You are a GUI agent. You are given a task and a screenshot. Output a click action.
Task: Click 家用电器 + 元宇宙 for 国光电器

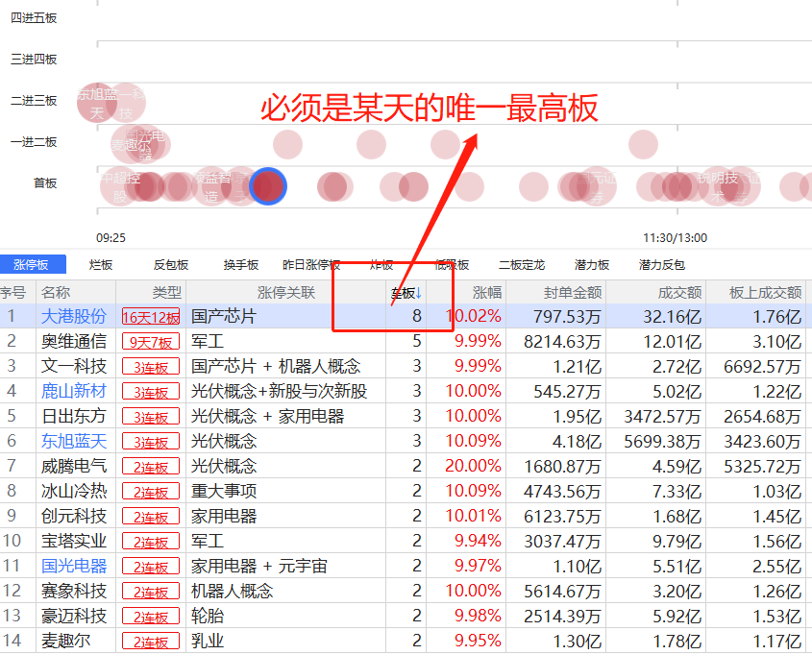coord(258,566)
